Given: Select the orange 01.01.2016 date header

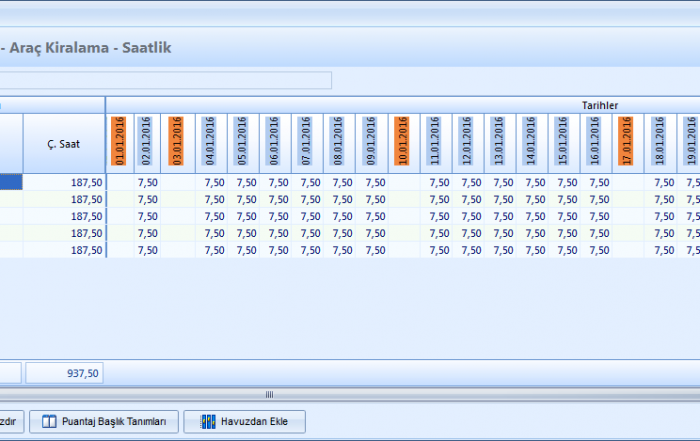Looking at the screenshot, I should coord(120,142).
